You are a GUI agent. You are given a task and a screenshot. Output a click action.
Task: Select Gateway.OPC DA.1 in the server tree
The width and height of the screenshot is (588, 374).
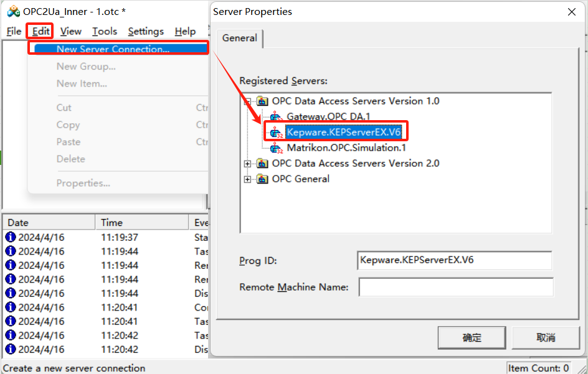[x=328, y=116]
